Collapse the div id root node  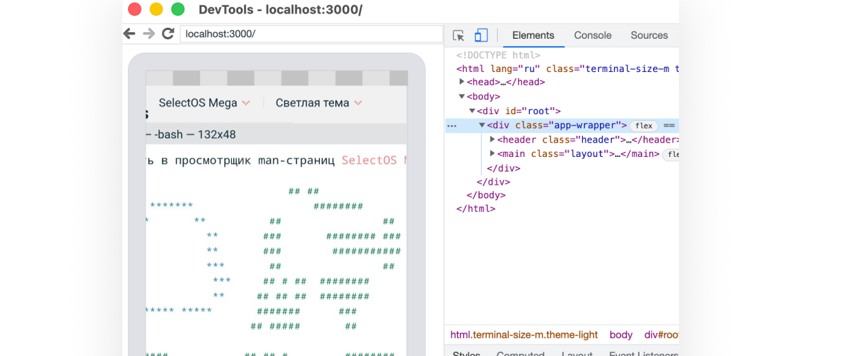coord(472,111)
